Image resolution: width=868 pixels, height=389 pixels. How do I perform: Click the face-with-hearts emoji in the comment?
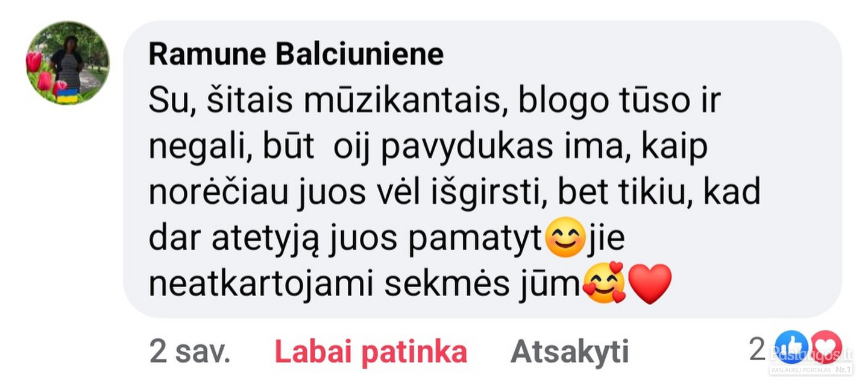click(x=604, y=283)
